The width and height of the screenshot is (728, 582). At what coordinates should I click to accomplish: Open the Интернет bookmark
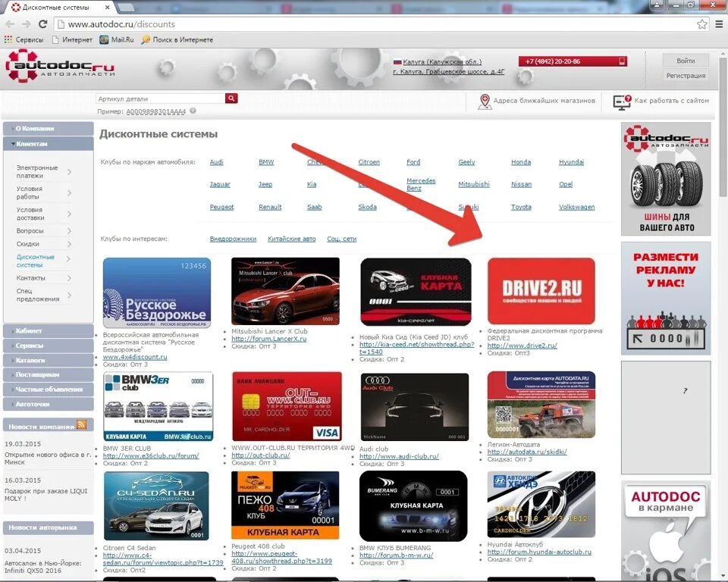tap(72, 40)
